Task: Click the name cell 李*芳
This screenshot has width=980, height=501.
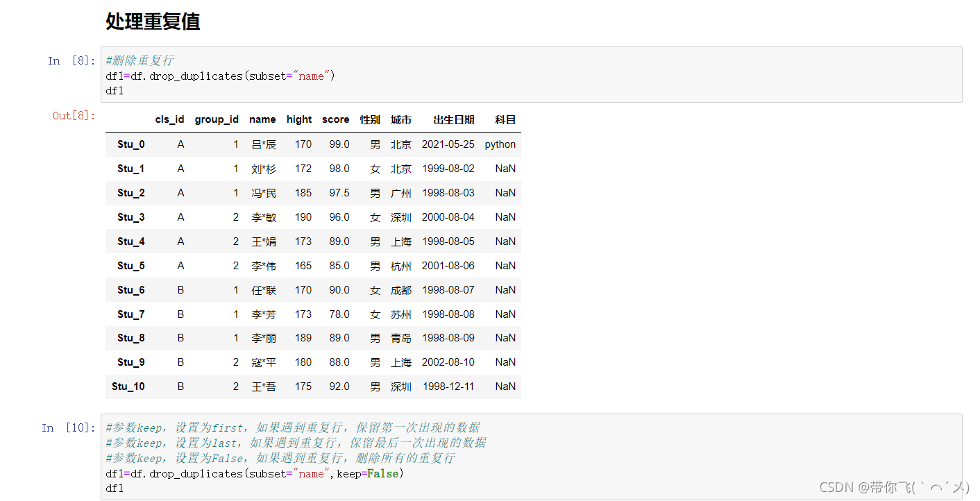Action: (264, 314)
